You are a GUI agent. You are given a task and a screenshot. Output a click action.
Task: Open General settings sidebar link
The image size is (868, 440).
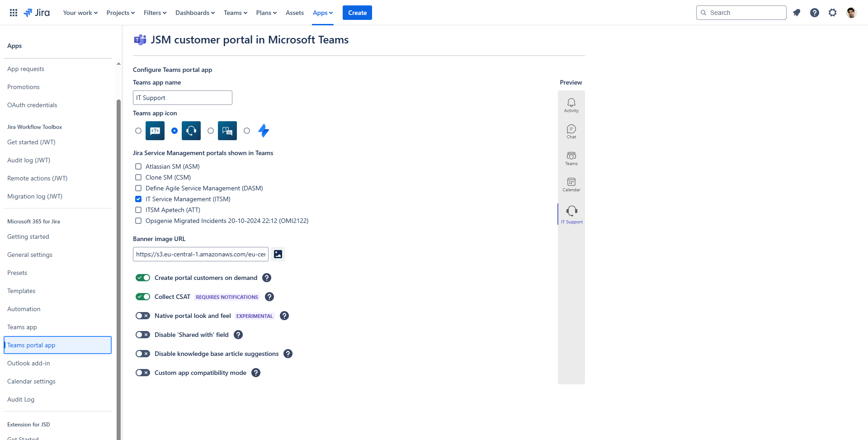pos(30,255)
